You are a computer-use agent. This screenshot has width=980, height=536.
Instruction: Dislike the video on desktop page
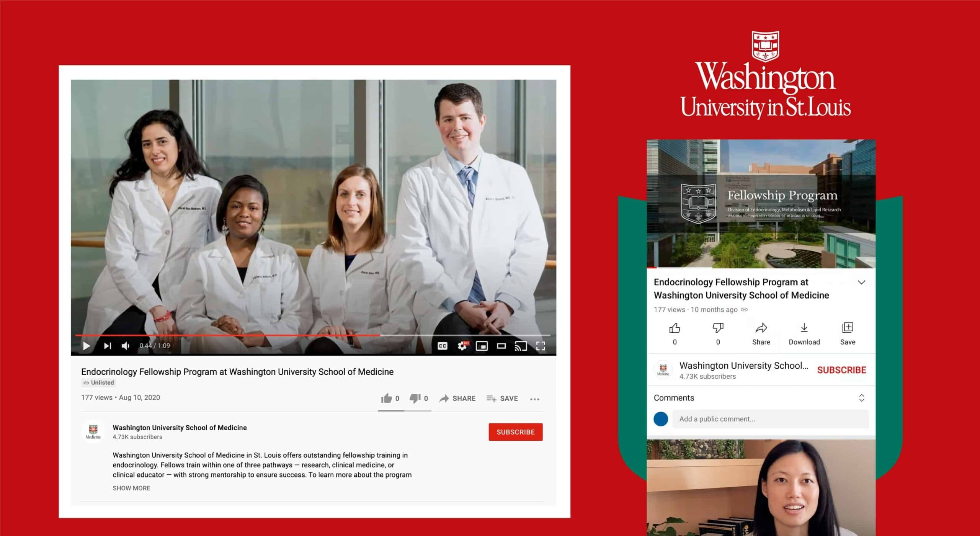click(419, 399)
